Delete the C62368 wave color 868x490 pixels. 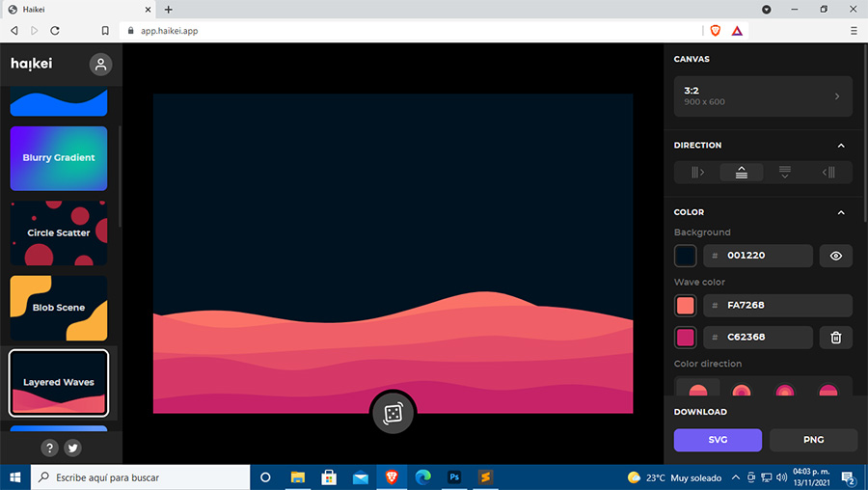(x=835, y=338)
